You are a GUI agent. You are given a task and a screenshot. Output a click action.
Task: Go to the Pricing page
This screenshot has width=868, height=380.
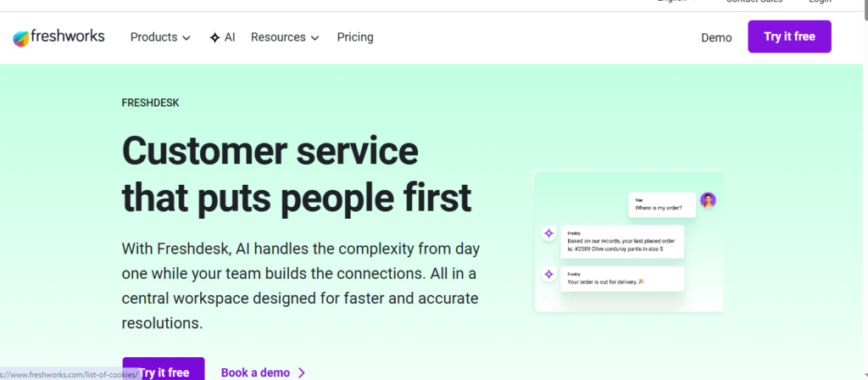click(x=355, y=37)
